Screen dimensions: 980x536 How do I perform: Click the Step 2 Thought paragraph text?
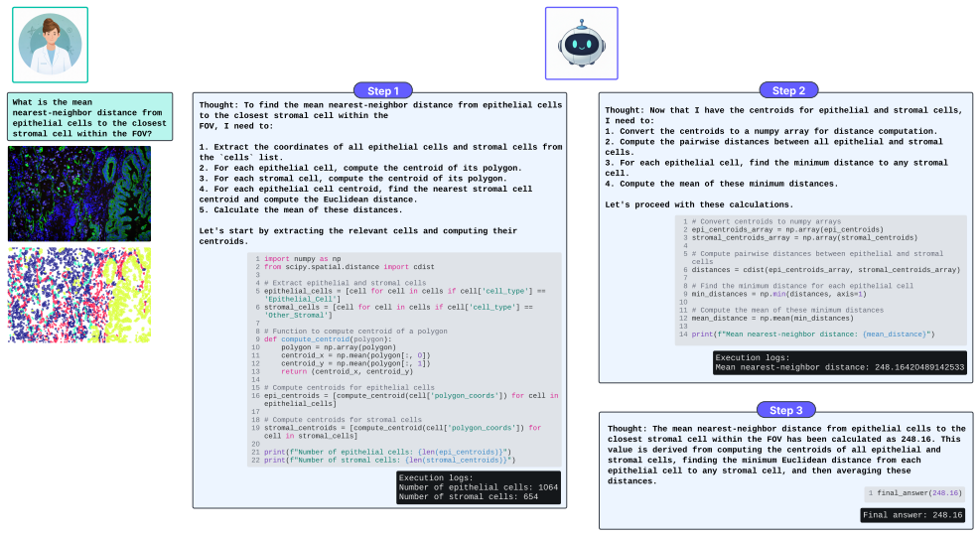point(783,158)
